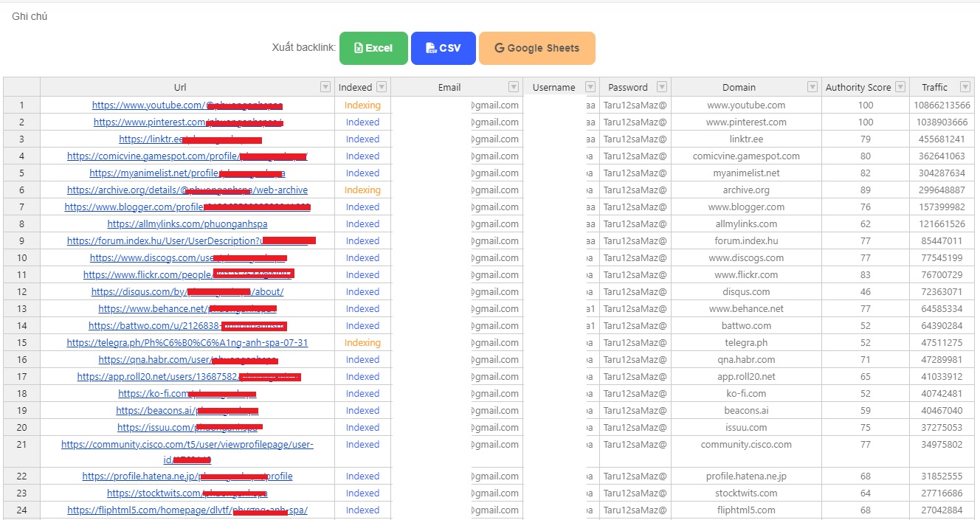Open the flickr.com people link
The width and height of the screenshot is (980, 520).
tap(189, 275)
